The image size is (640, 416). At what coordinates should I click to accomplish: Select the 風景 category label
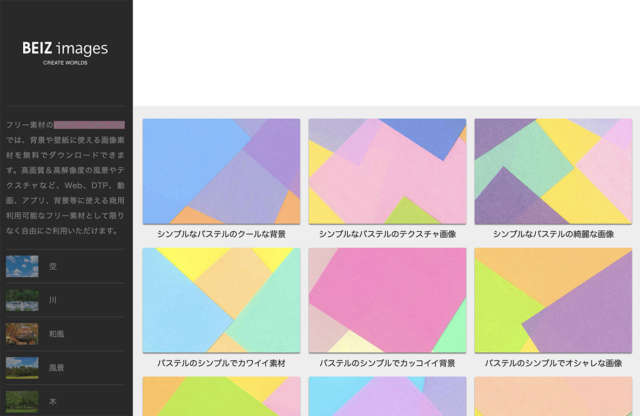pyautogui.click(x=56, y=368)
